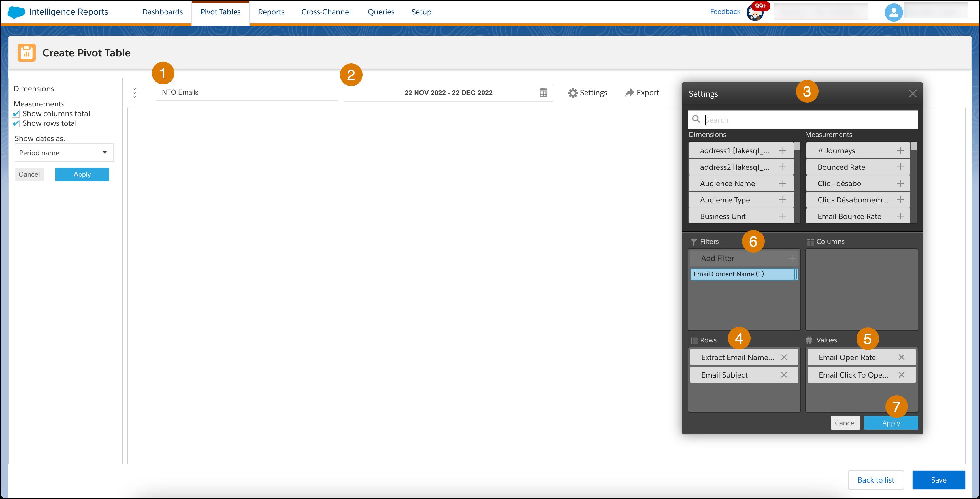The width and height of the screenshot is (980, 499).
Task: Click the list view icon beside pivot table name
Action: click(139, 93)
